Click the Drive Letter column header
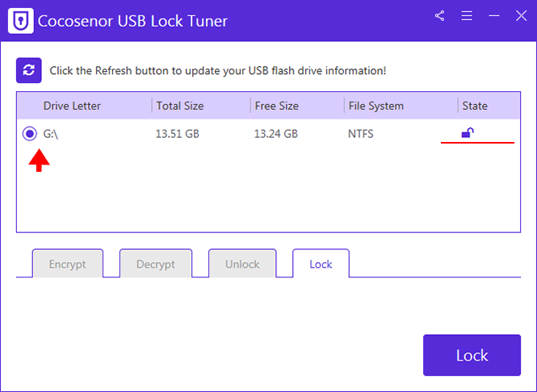This screenshot has width=537, height=392. coord(72,106)
